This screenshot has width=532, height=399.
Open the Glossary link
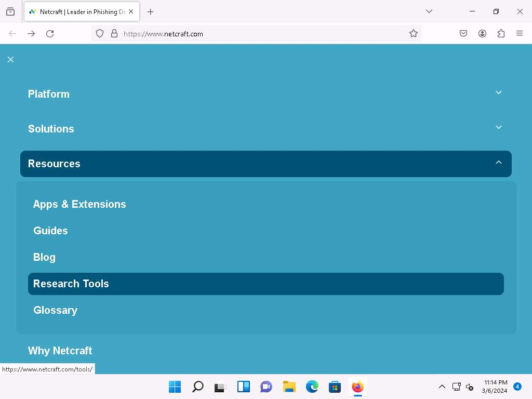[55, 310]
